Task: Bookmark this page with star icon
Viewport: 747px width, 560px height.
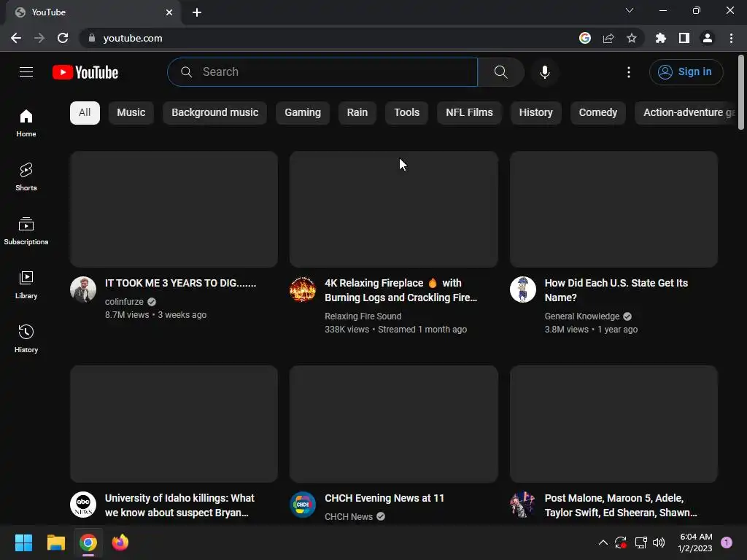Action: click(x=631, y=38)
